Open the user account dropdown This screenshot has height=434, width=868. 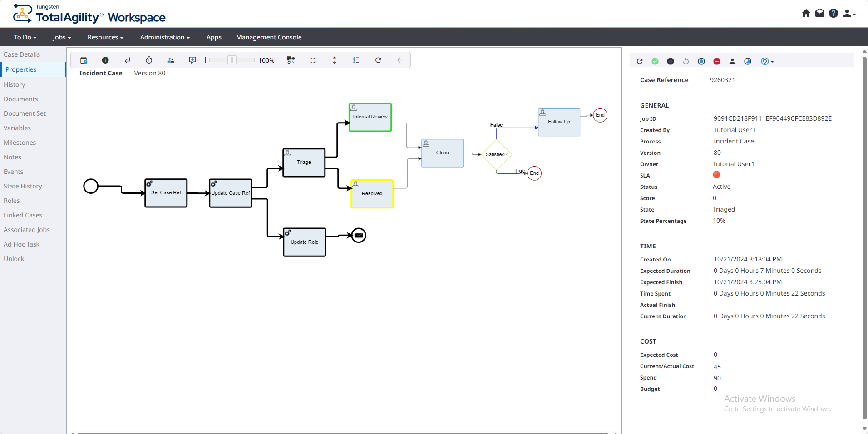[849, 14]
